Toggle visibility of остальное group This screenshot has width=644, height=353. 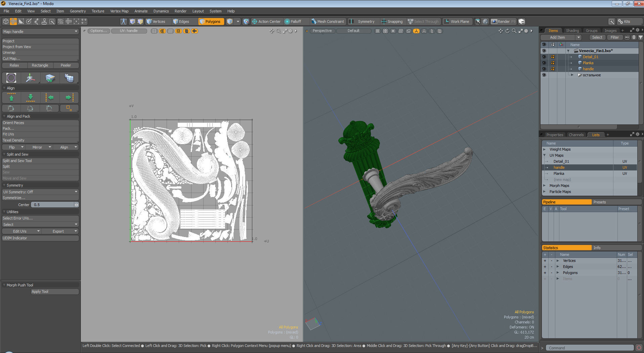click(544, 75)
